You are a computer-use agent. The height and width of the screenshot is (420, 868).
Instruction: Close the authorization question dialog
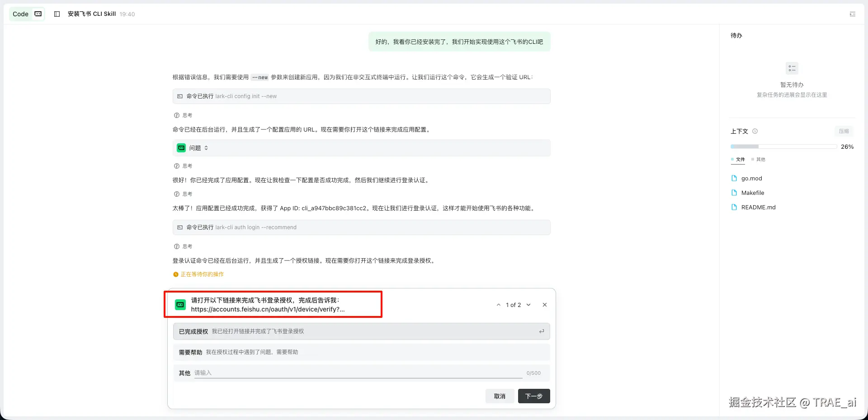point(544,305)
